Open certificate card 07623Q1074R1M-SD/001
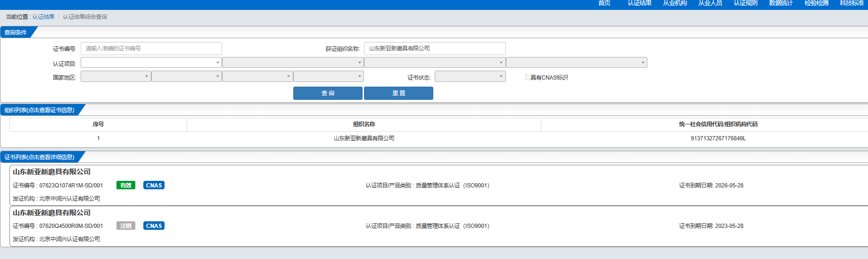The height and width of the screenshot is (259, 868). (438, 185)
